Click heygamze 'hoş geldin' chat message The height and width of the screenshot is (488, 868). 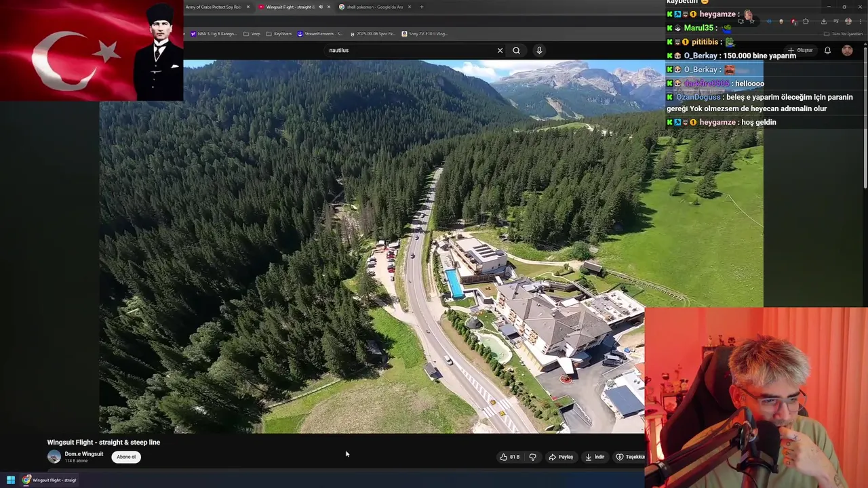coord(759,122)
